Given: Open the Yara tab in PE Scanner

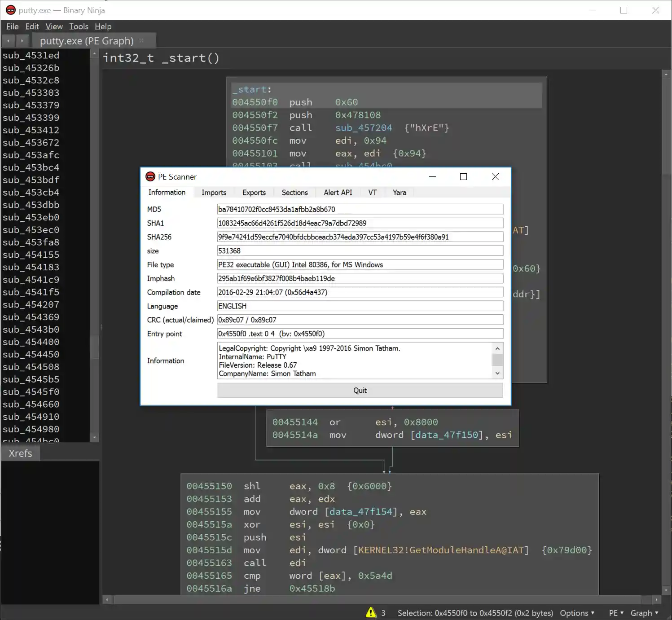Looking at the screenshot, I should 399,193.
